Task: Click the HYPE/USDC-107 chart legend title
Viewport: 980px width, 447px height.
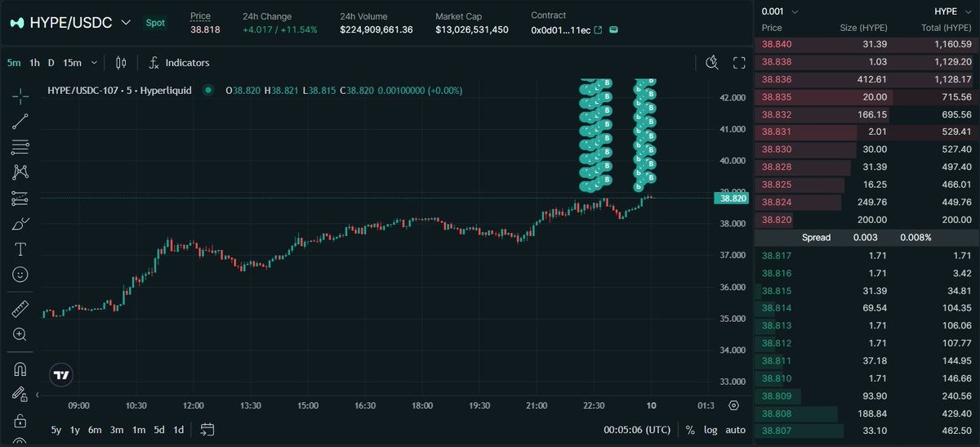Action: (119, 91)
